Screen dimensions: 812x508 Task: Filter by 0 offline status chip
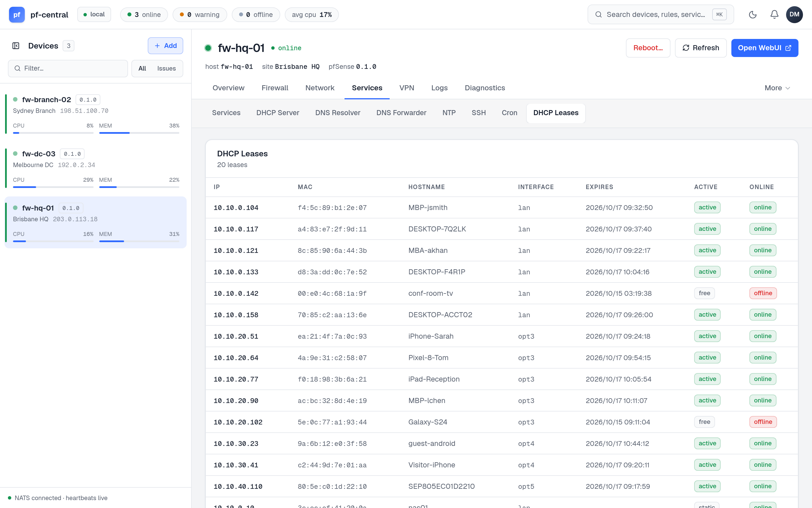[x=256, y=14]
